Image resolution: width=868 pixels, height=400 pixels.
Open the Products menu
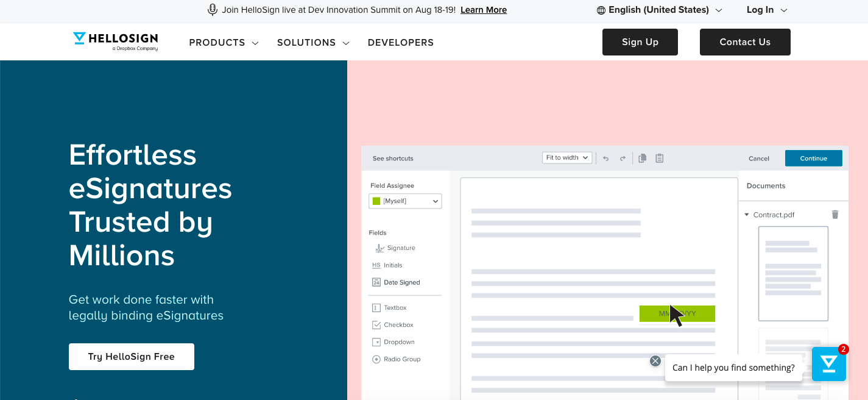point(224,43)
